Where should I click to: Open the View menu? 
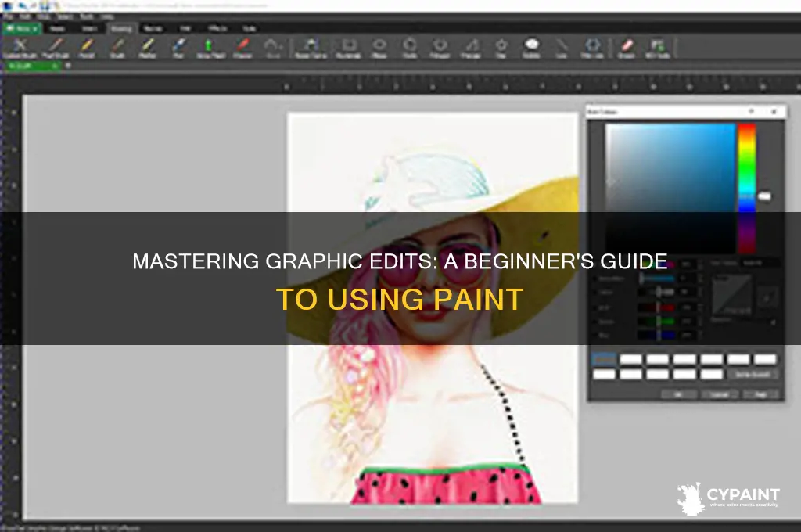(44, 16)
